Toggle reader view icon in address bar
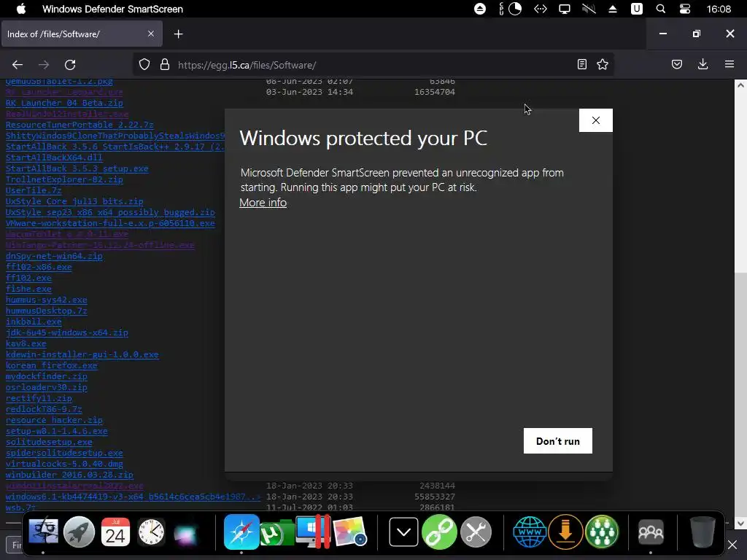Image resolution: width=747 pixels, height=560 pixels. click(x=581, y=64)
